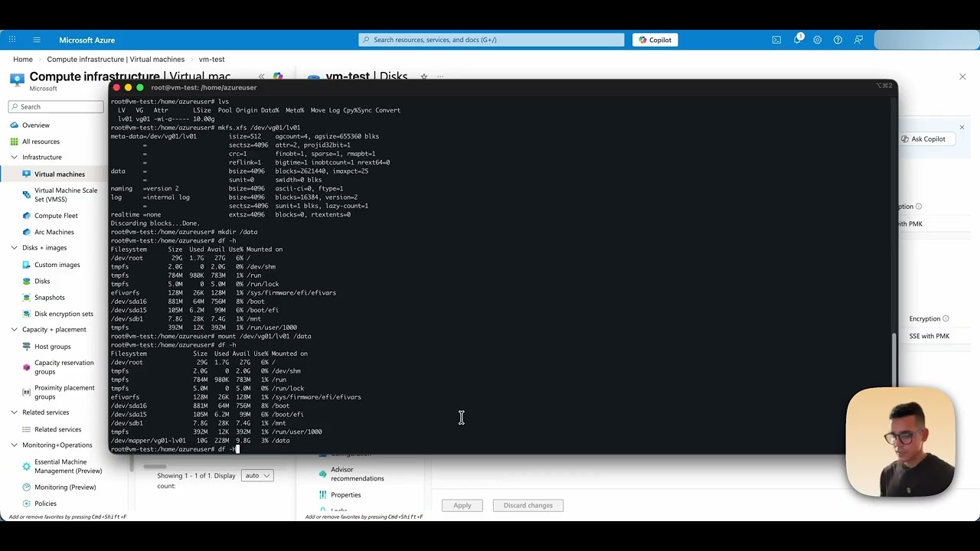Click the terminal window vertical scrollbar
Screen dimensions: 980x551
tap(893, 360)
